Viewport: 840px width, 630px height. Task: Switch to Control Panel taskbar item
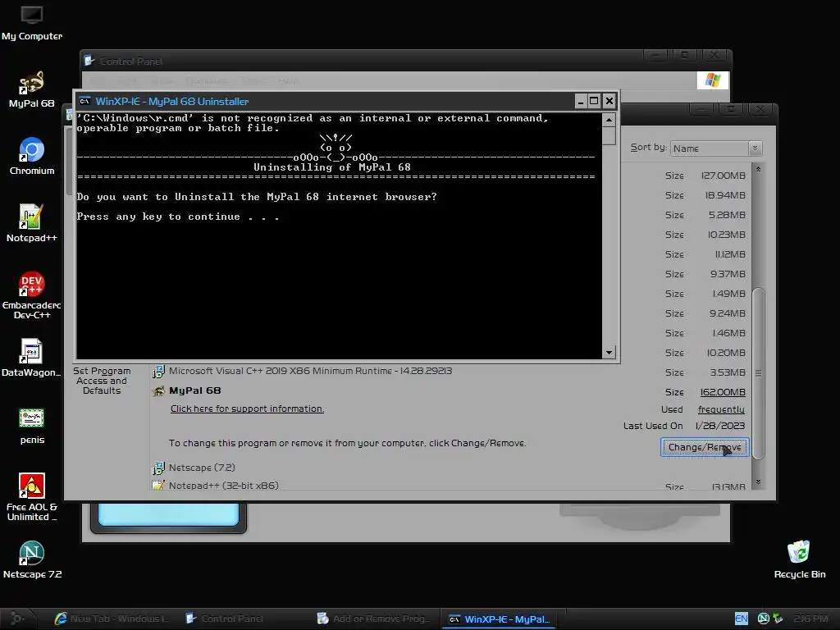225,619
